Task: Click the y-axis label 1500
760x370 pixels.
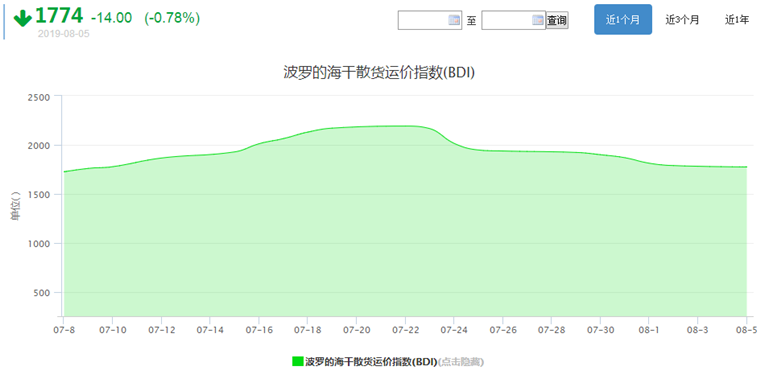Action: click(x=40, y=194)
